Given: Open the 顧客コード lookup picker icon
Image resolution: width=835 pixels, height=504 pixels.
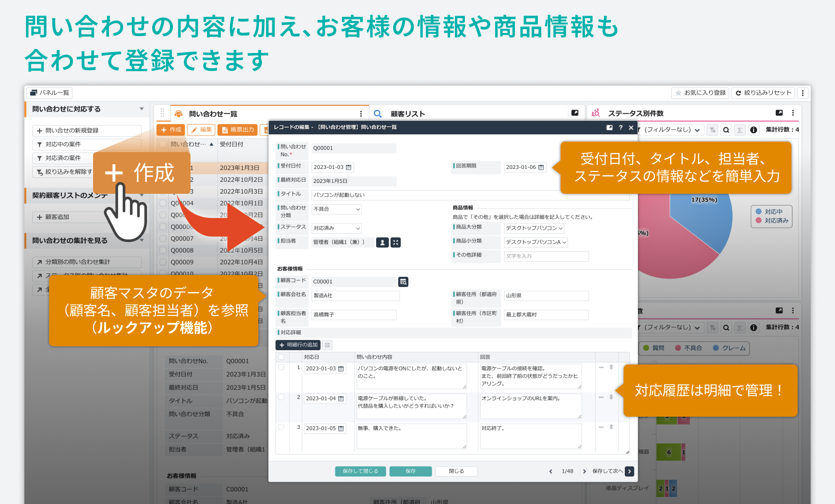Looking at the screenshot, I should [x=403, y=282].
